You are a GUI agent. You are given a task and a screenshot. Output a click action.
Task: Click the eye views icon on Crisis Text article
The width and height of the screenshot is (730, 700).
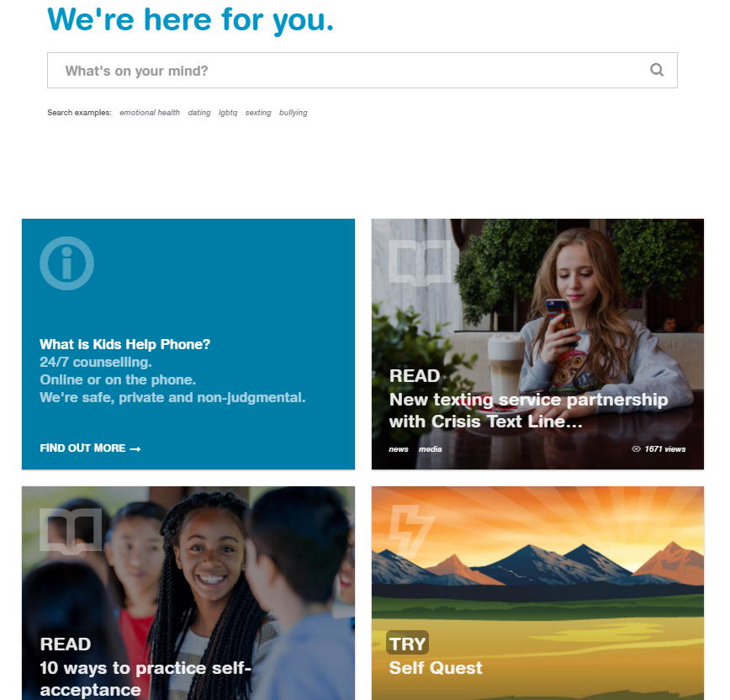[636, 449]
